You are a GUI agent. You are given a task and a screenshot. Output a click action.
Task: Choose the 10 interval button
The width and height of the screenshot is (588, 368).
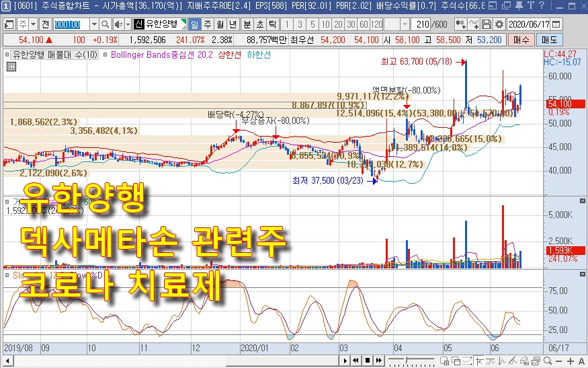(325, 24)
